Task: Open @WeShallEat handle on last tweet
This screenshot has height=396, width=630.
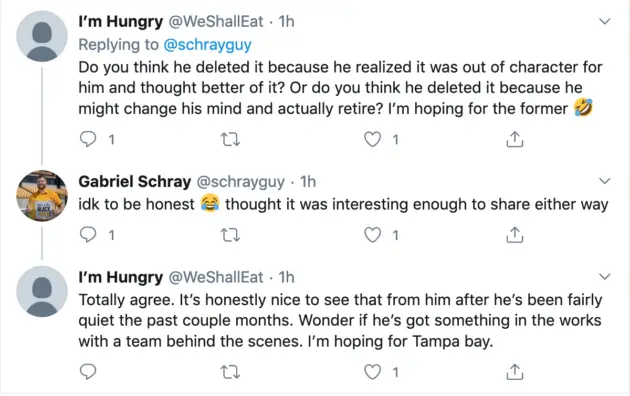Action: pos(216,277)
